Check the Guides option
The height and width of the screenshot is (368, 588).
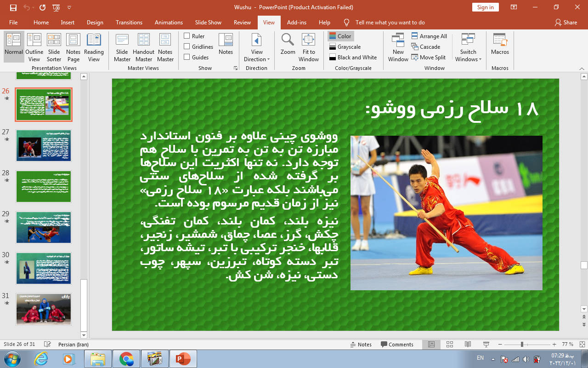click(187, 57)
